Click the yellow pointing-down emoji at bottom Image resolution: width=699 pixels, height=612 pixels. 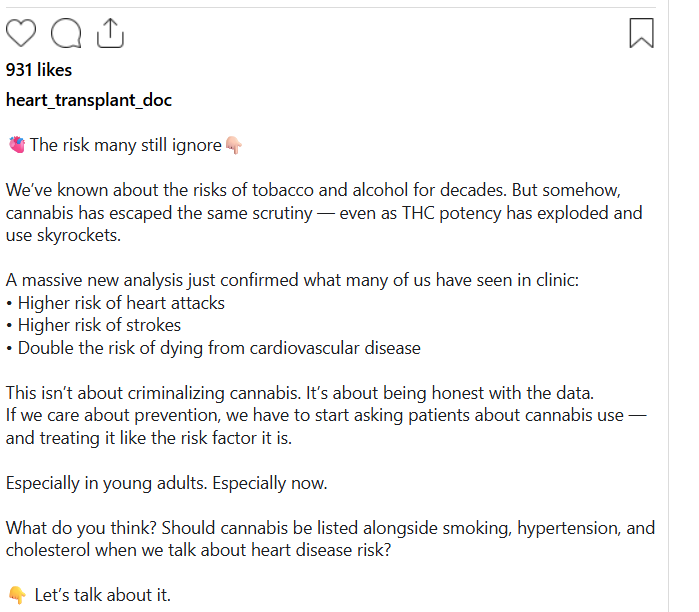click(16, 596)
